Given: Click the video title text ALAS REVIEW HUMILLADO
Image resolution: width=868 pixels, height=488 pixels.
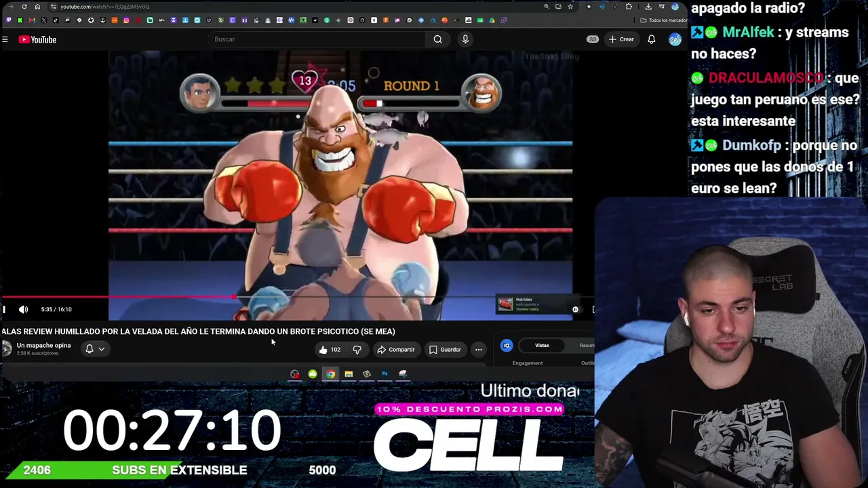Looking at the screenshot, I should coord(198,331).
